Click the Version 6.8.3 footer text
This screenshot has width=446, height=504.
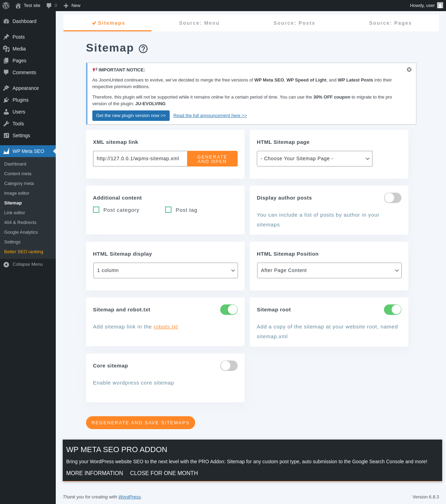(x=426, y=497)
